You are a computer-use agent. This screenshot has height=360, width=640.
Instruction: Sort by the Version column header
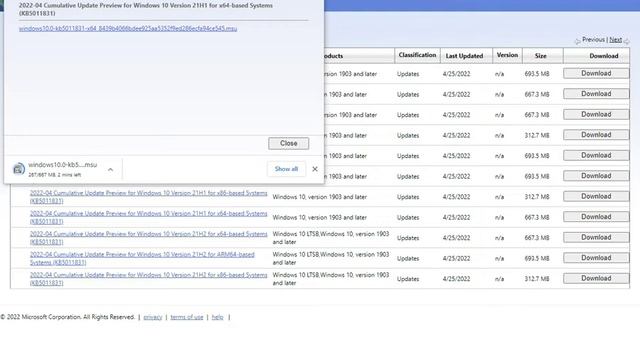507,55
